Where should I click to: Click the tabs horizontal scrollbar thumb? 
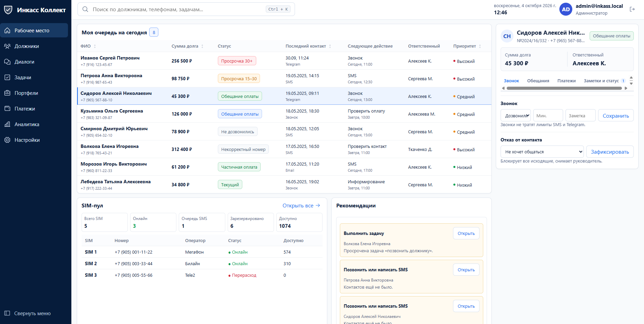(x=564, y=88)
